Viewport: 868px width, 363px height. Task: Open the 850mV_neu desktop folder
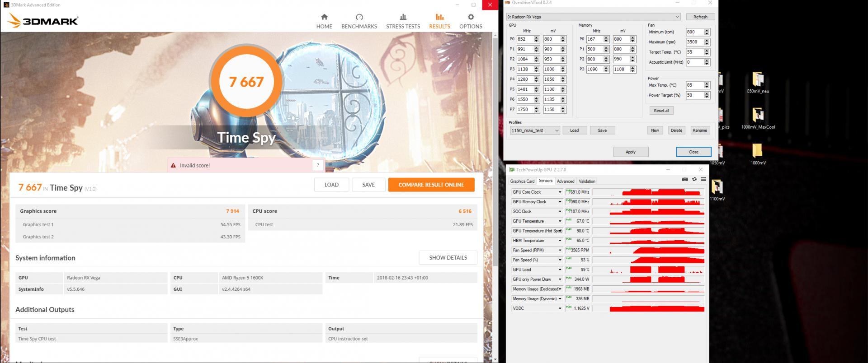tap(758, 82)
